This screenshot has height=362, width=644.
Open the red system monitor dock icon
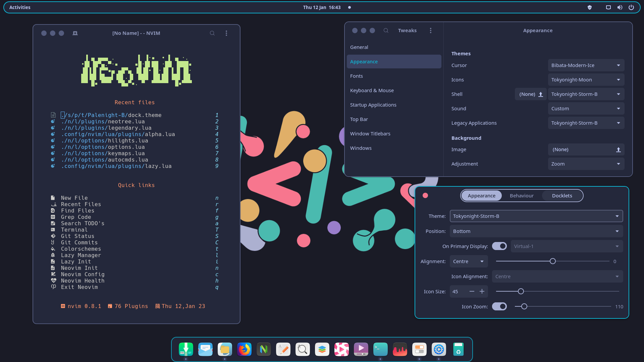[400, 349]
